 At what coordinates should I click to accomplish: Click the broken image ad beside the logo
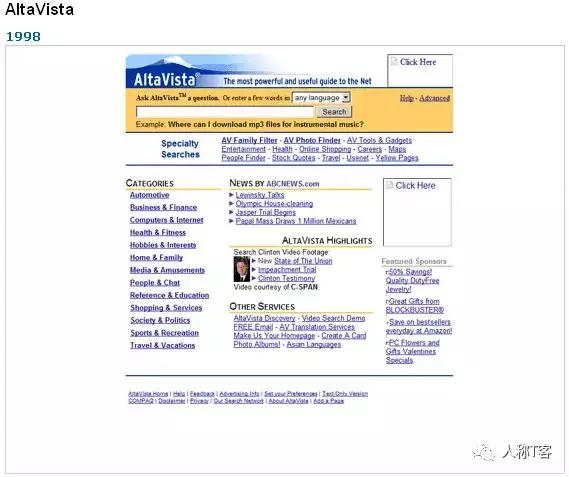click(420, 71)
